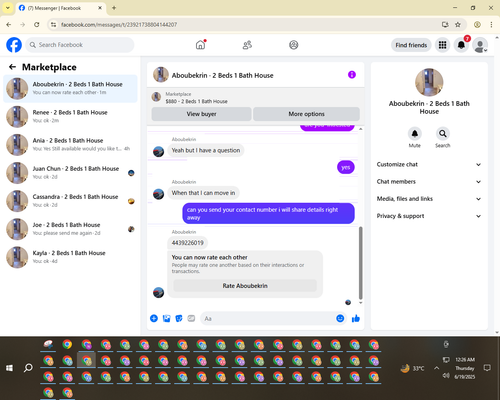This screenshot has height=400, width=500.
Task: Click the Rate Aboubekrin button
Action: (245, 286)
